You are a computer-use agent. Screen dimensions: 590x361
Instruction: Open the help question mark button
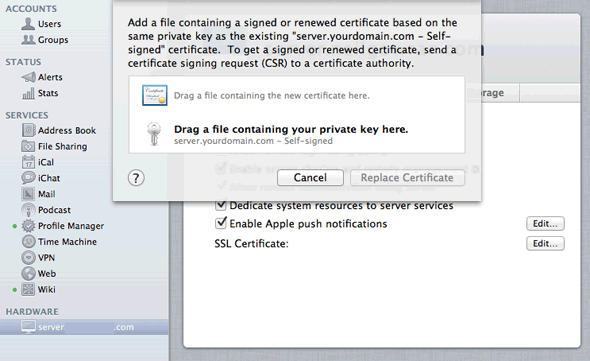(x=136, y=178)
